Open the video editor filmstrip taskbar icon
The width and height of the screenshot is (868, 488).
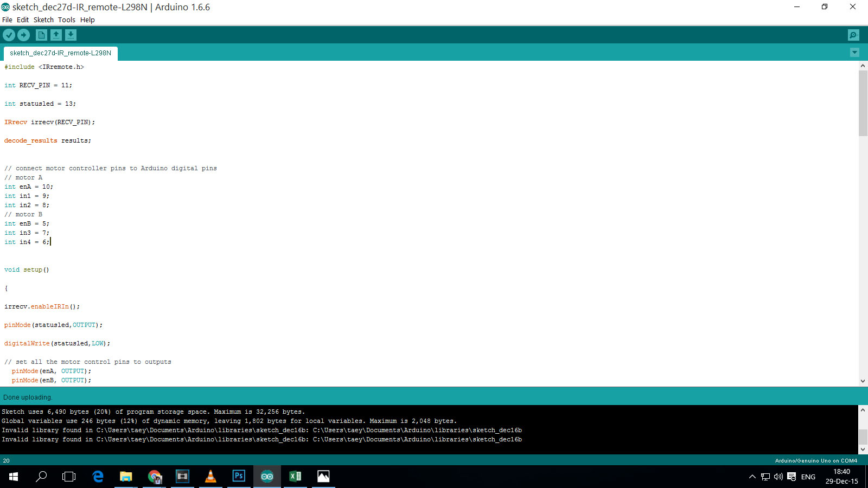point(182,477)
